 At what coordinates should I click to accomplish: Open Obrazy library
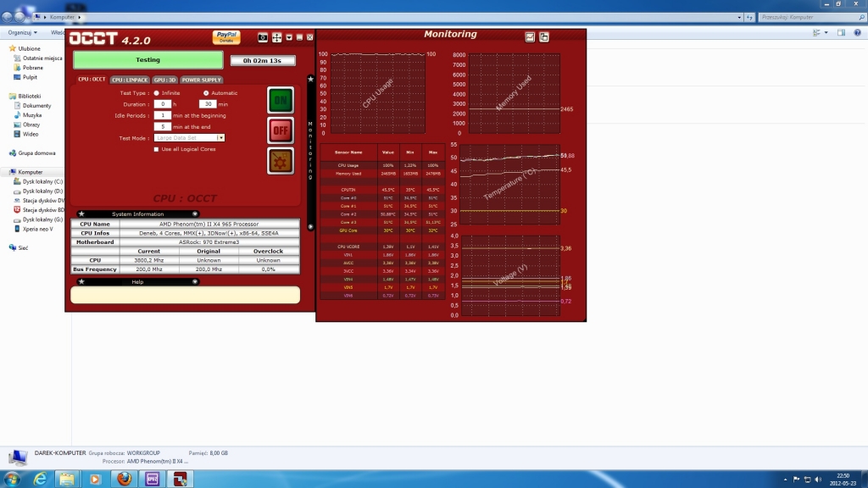[31, 125]
